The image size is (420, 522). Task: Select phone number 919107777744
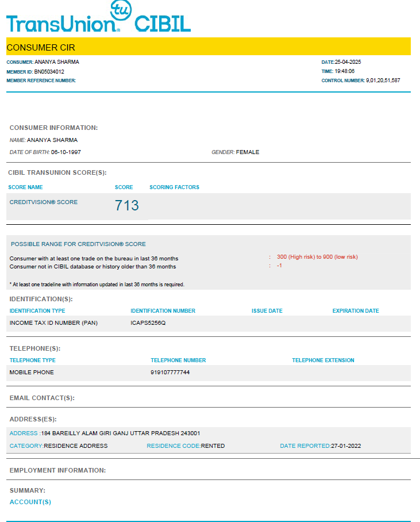[170, 372]
